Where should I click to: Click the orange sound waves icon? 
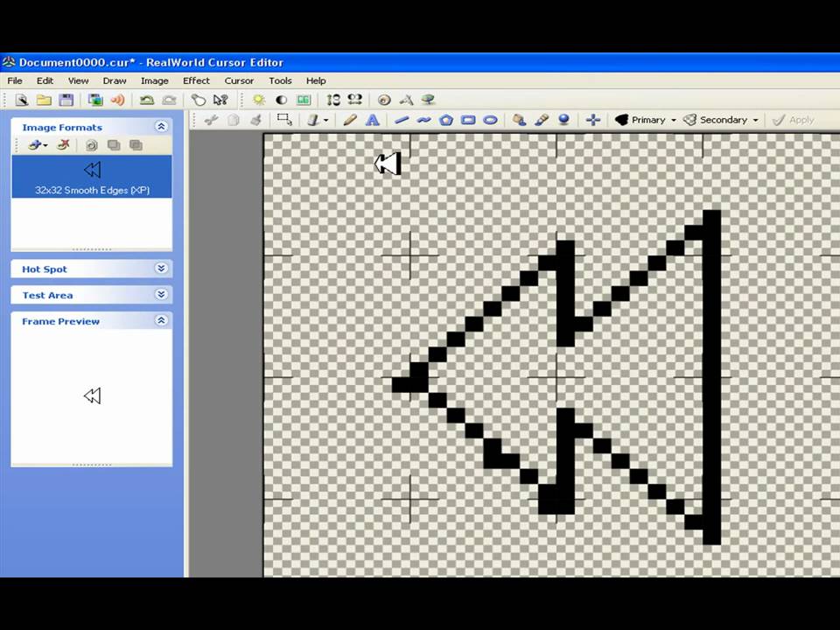(x=118, y=100)
